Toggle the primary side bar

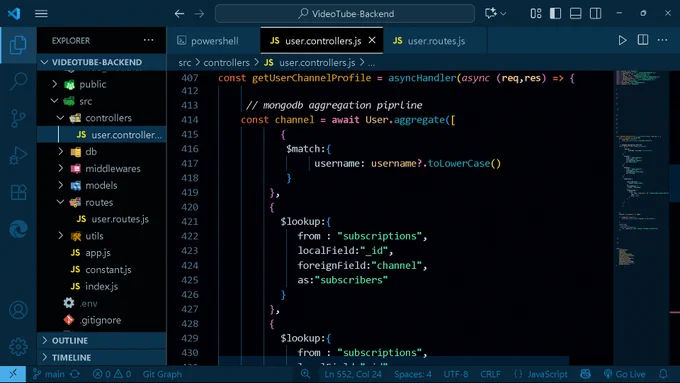[x=556, y=14]
